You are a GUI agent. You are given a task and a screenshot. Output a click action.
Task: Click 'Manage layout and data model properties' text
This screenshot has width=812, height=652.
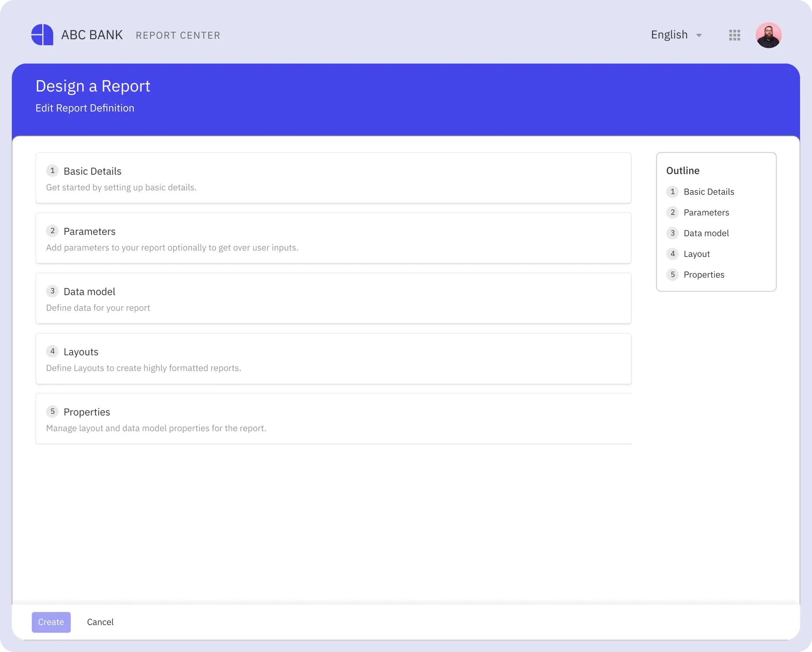[156, 429]
